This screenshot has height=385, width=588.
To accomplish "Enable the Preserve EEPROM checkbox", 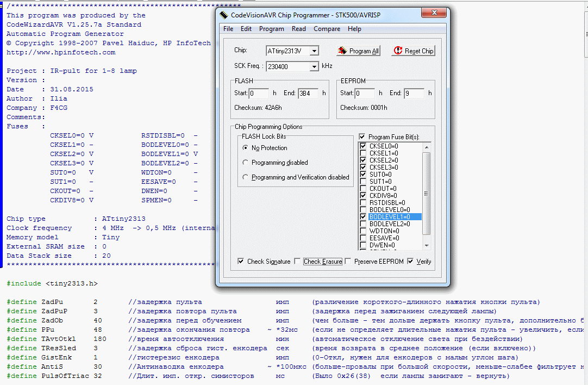I will 348,262.
